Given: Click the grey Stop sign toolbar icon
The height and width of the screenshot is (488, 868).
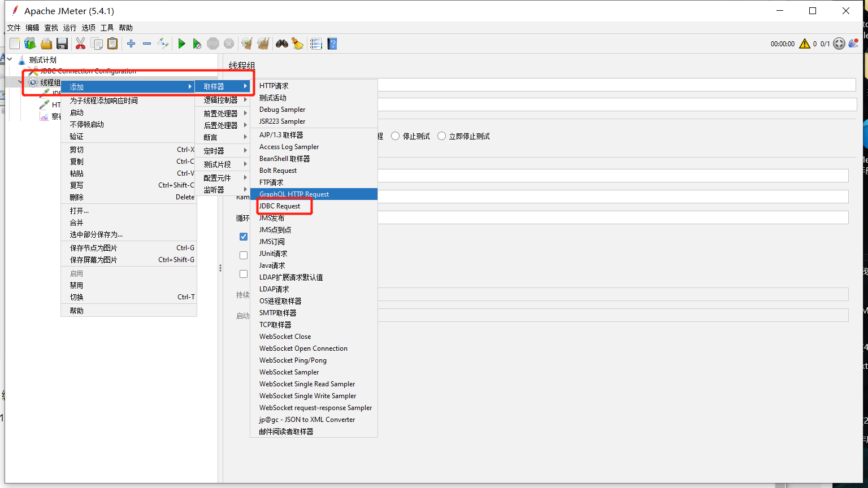Looking at the screenshot, I should click(x=212, y=43).
